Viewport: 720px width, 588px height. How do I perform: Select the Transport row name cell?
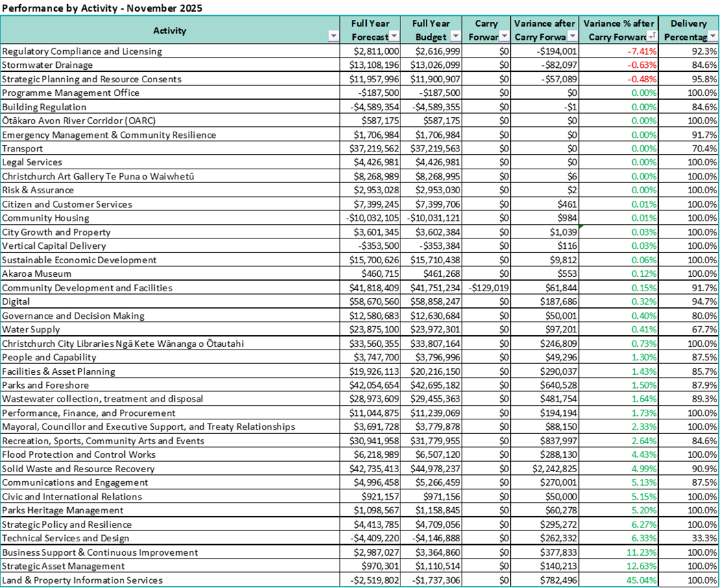23,149
